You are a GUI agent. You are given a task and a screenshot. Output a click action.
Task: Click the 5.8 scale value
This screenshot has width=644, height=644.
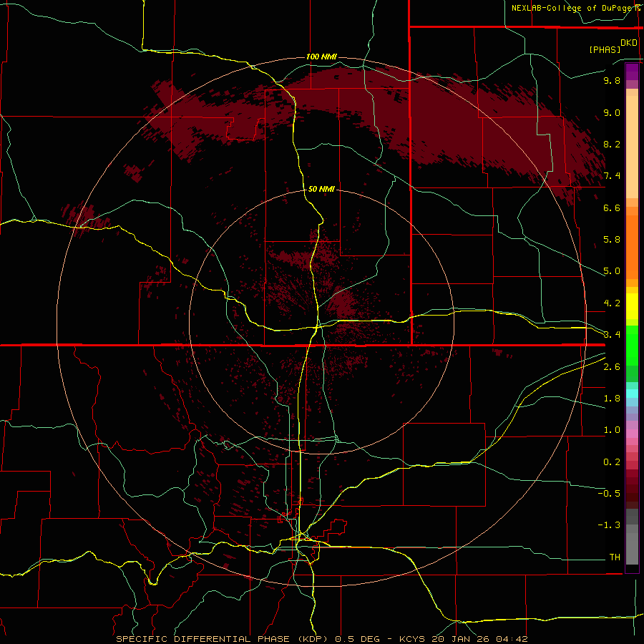pos(612,240)
